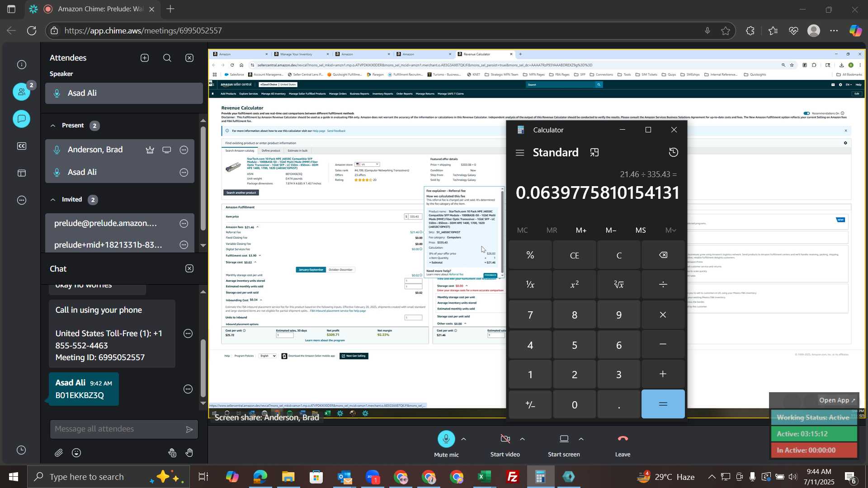Open the layout view icon in sidebar
Image resolution: width=868 pixels, height=488 pixels.
pos(22,173)
